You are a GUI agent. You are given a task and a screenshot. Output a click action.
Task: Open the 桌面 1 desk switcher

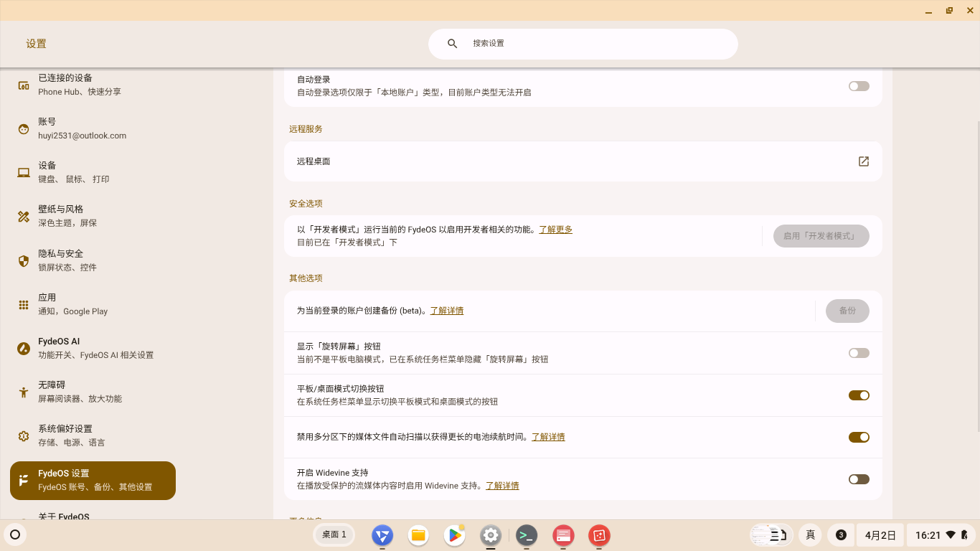click(x=334, y=534)
